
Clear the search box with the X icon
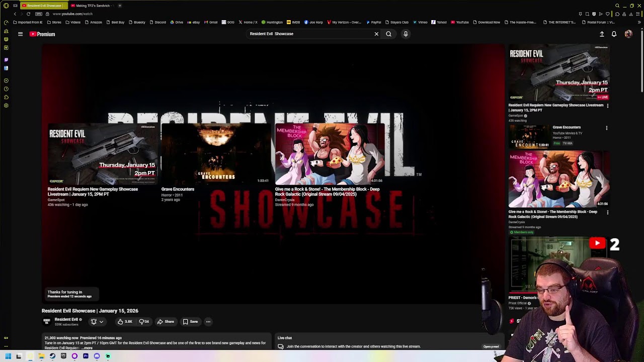point(376,34)
